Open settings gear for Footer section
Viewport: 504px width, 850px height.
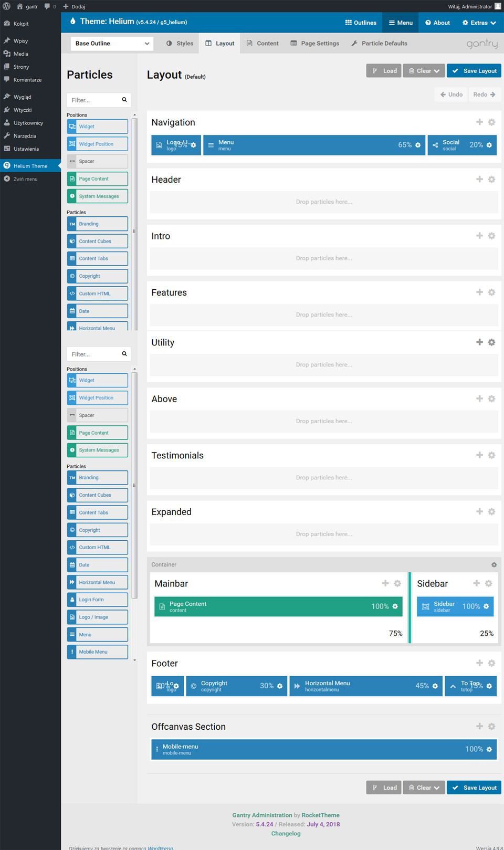click(x=491, y=664)
